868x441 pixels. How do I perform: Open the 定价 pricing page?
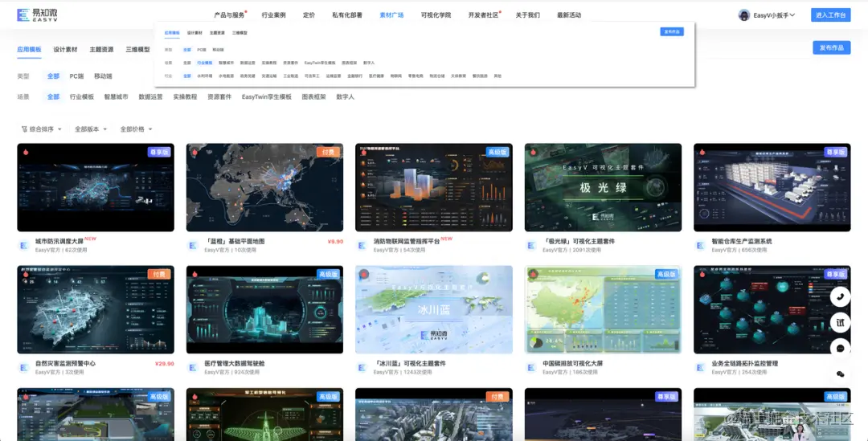click(x=309, y=15)
